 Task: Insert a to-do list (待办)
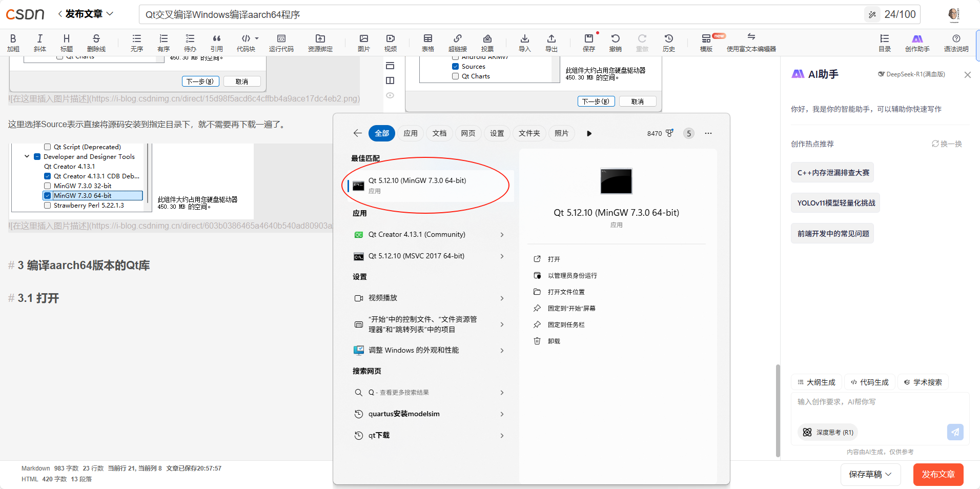(x=190, y=43)
